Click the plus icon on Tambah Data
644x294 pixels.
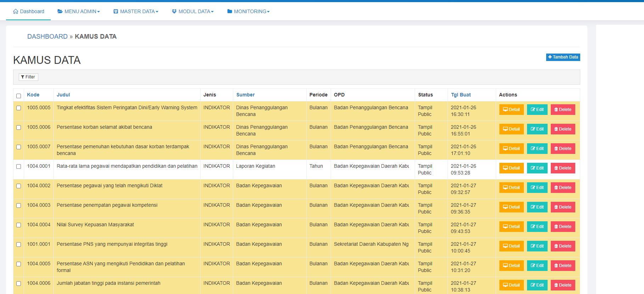coord(550,57)
